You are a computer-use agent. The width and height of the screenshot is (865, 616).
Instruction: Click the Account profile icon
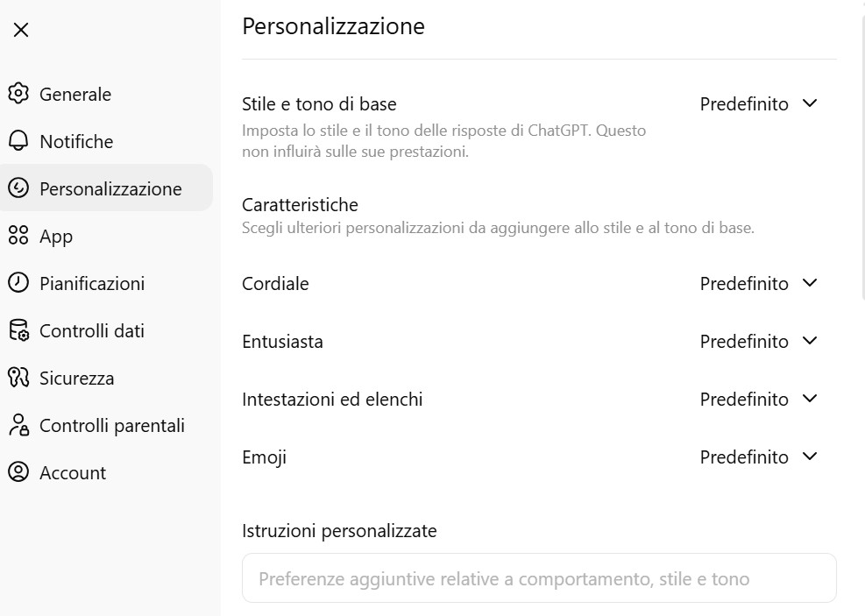pos(18,472)
